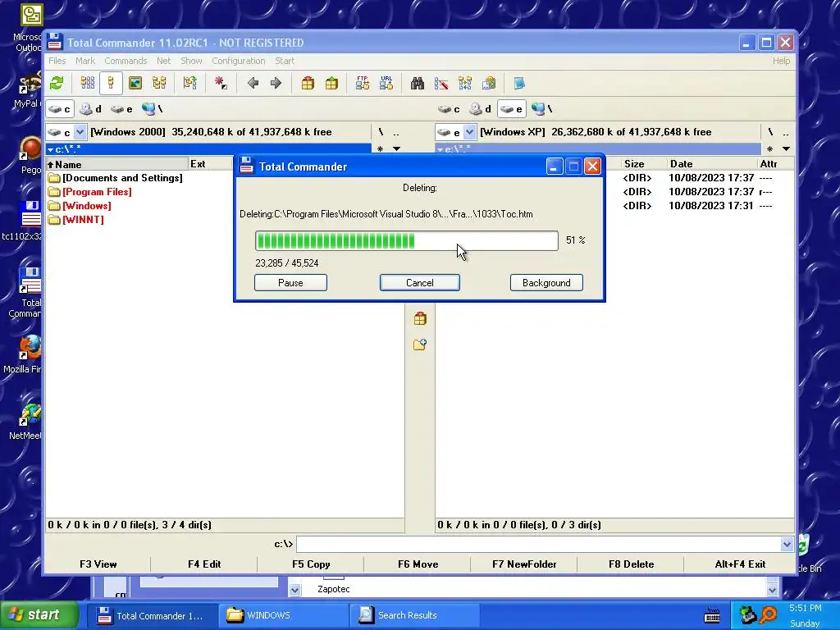
Task: Open the URL new FTP connection icon
Action: tap(386, 83)
